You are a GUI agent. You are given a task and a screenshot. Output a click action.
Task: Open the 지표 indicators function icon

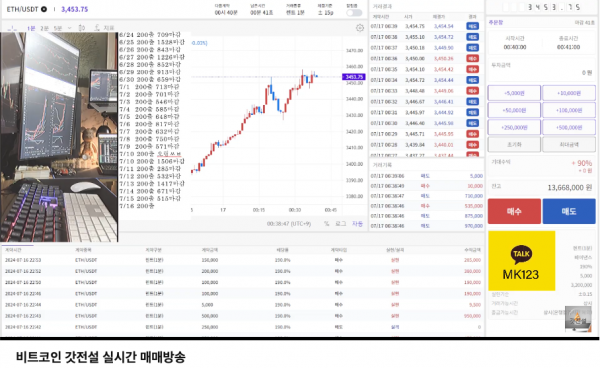coord(97,28)
